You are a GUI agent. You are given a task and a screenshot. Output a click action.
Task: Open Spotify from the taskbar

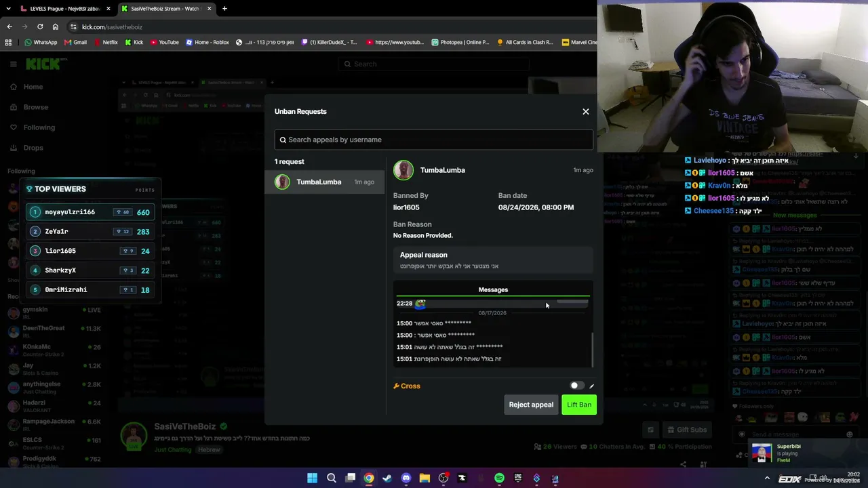(499, 479)
